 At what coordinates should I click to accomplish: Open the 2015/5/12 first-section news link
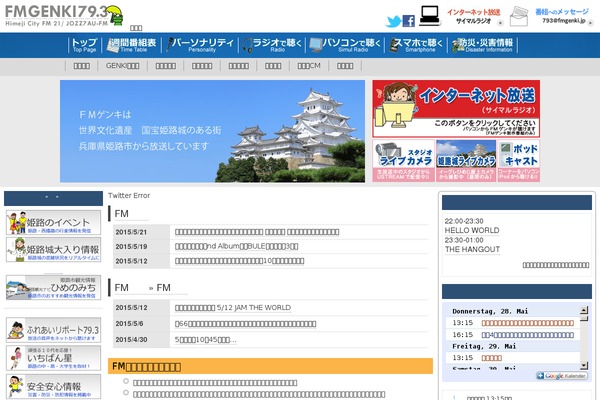point(240,261)
